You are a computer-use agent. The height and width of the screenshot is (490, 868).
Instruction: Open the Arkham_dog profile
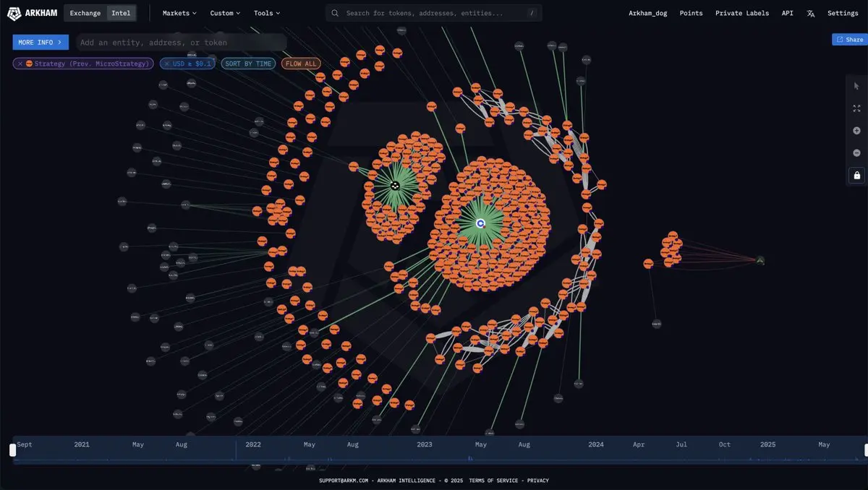pos(649,13)
